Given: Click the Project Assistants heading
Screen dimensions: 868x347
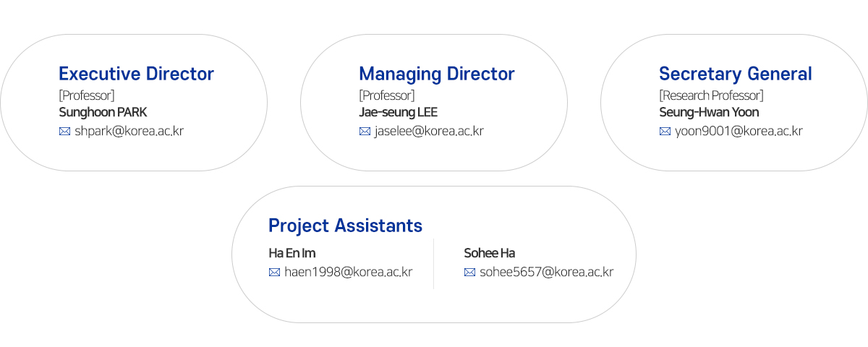Looking at the screenshot, I should point(345,226).
